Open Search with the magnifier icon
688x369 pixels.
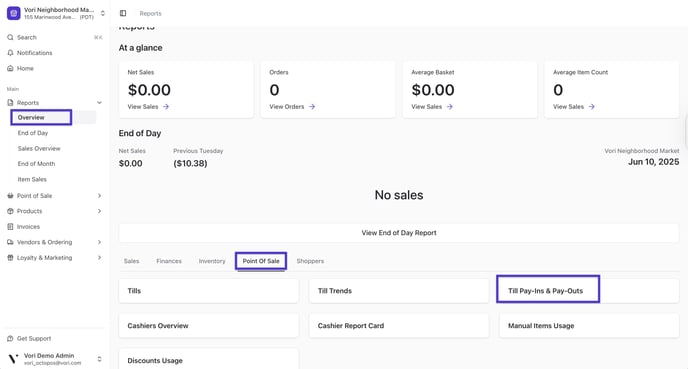(10, 37)
